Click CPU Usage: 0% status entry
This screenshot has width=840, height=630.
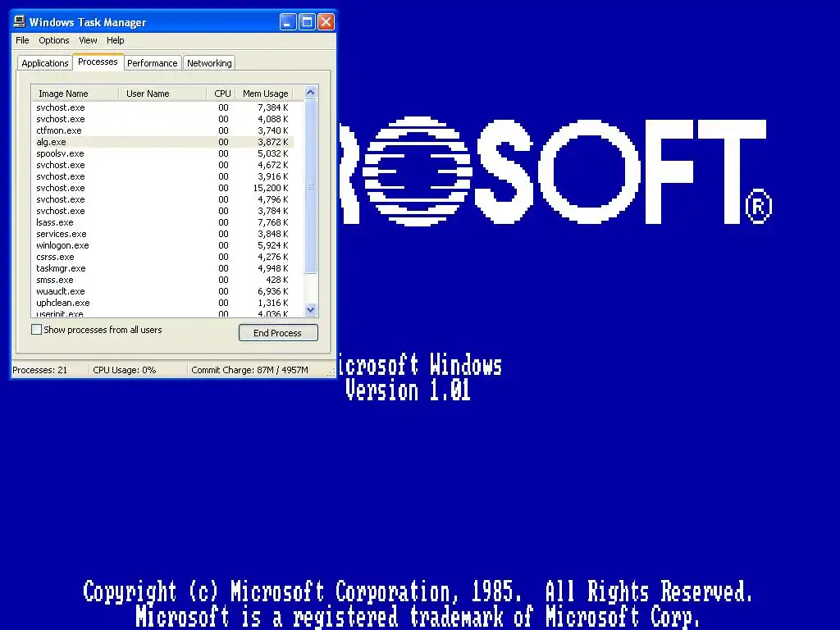(x=125, y=370)
